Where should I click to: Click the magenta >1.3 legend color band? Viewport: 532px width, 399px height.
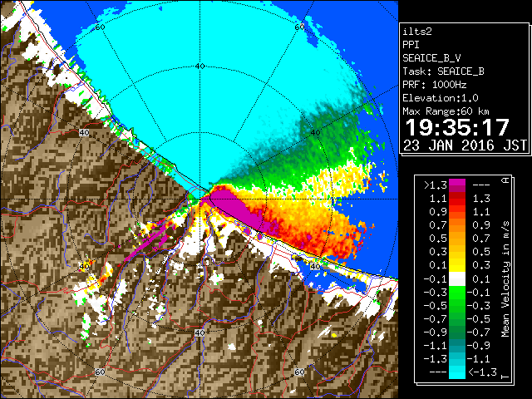click(457, 185)
